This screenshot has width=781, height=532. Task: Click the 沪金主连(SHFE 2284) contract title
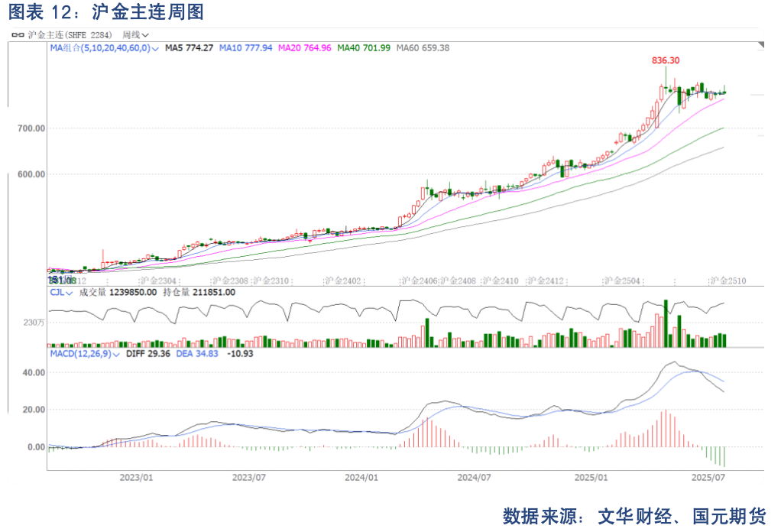(70, 34)
